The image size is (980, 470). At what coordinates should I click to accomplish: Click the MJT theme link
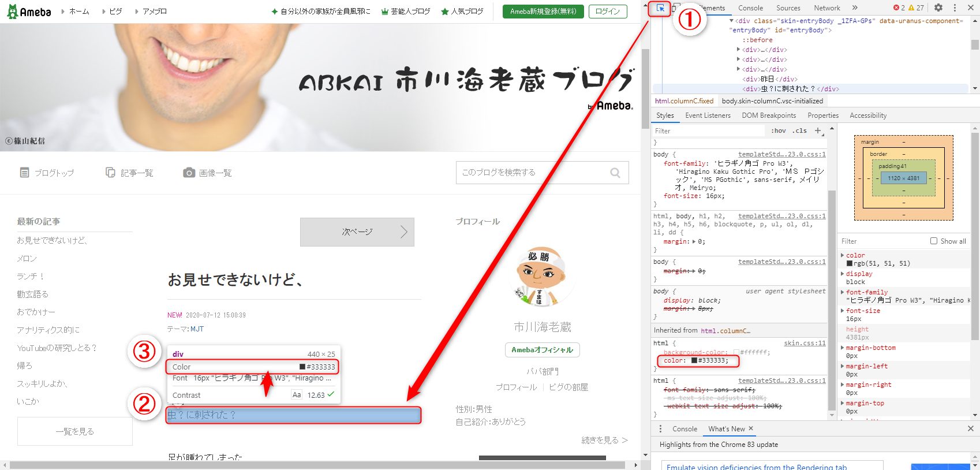pos(197,329)
